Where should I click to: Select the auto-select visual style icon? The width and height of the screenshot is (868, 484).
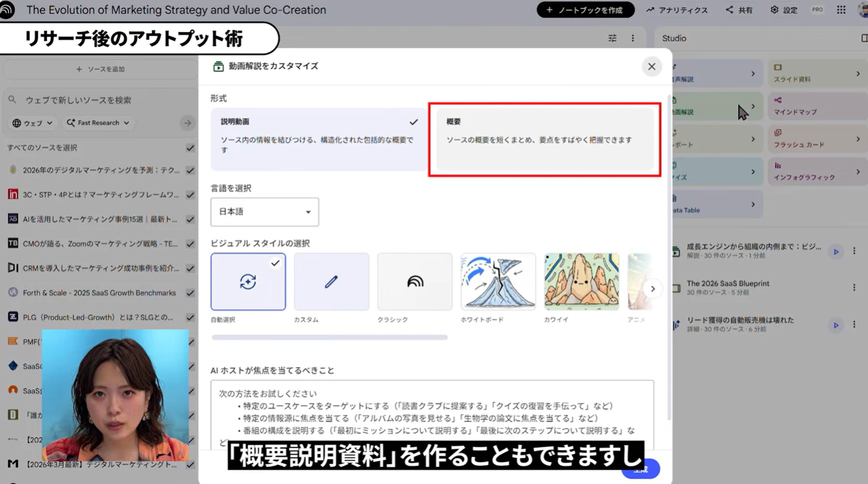pyautogui.click(x=248, y=282)
